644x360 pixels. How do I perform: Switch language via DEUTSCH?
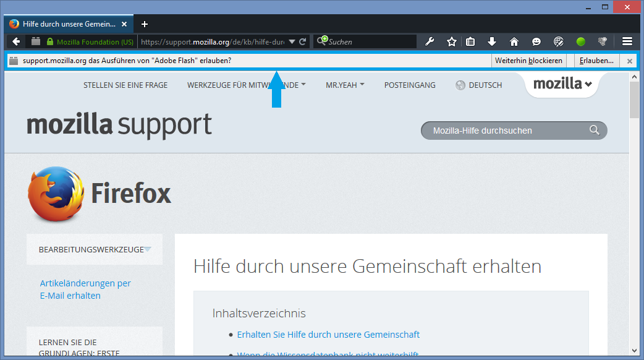click(485, 85)
